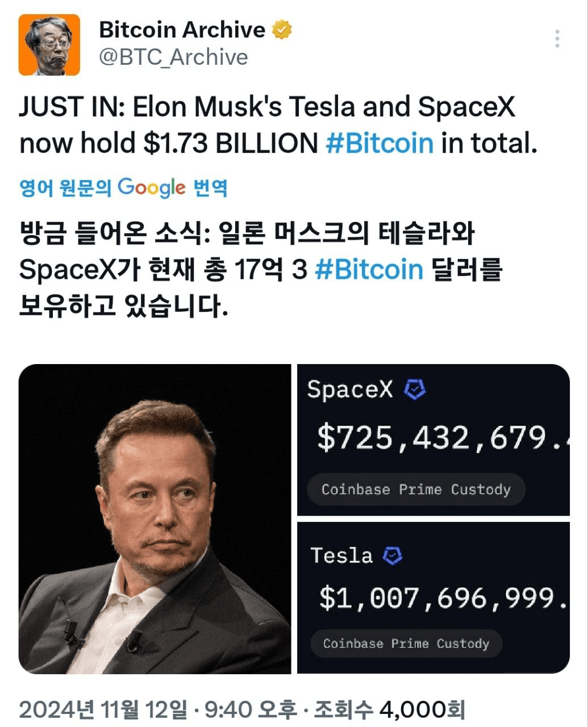The image size is (588, 727).
Task: Click the verified shield icon beside SpaceX
Action: pyautogui.click(x=415, y=390)
